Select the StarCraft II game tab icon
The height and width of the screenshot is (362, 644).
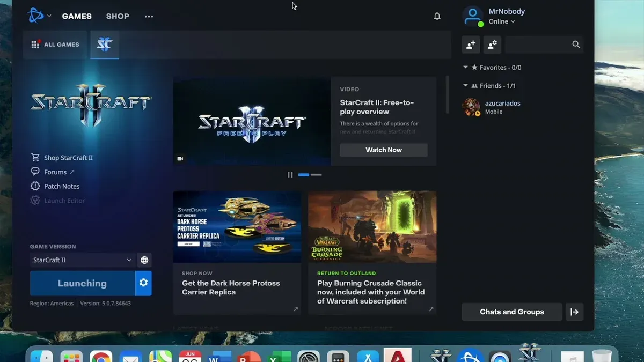(x=104, y=45)
